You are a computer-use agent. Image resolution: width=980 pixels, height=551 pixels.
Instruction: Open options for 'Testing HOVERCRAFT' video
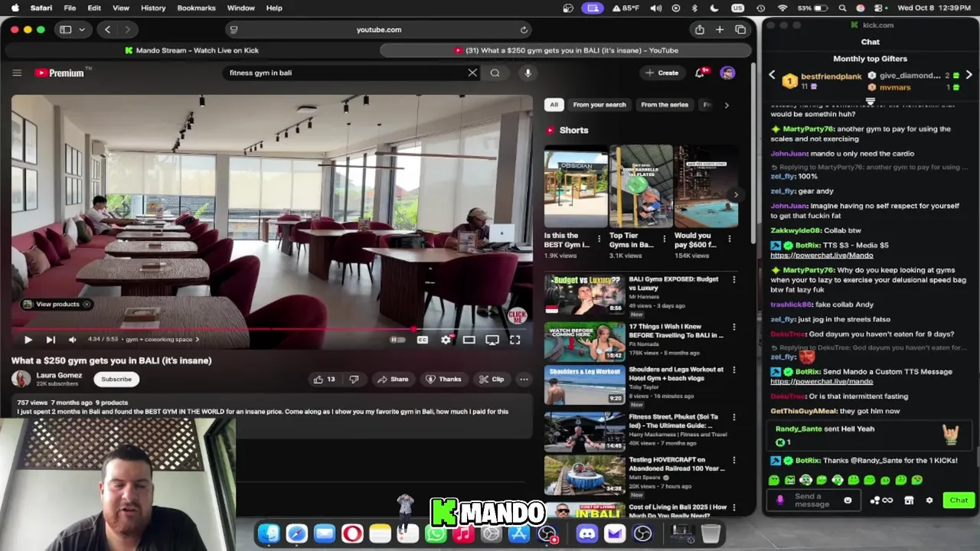[x=734, y=461]
